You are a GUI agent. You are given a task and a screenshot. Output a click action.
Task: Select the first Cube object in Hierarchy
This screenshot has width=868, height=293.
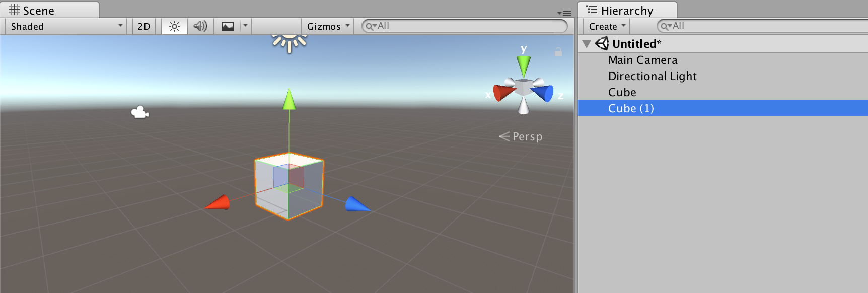point(622,93)
